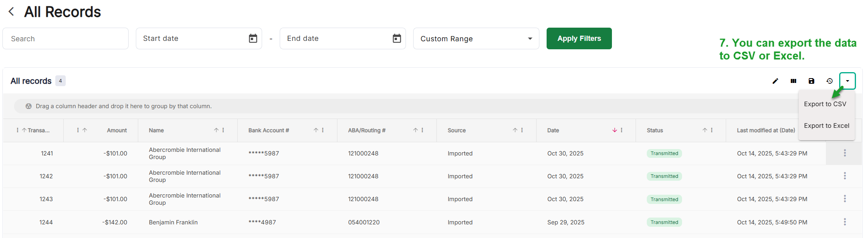
Task: Expand the Custom Range dropdown
Action: [x=530, y=39]
